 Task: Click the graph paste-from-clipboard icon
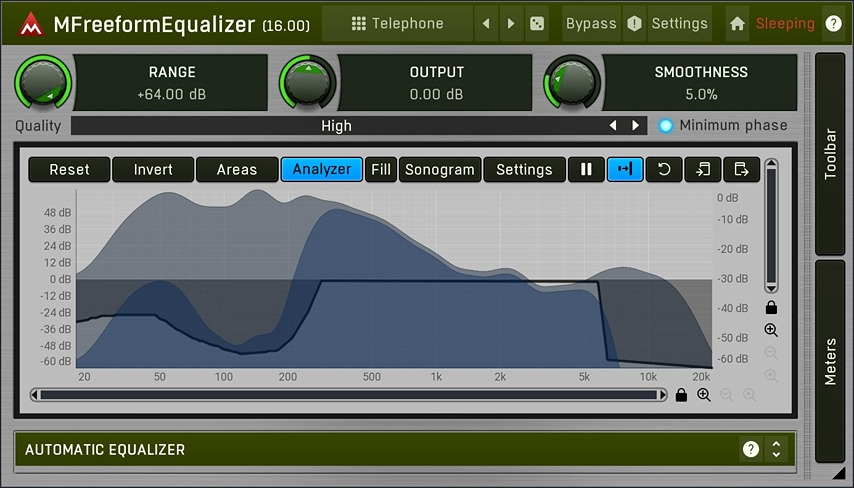(703, 169)
